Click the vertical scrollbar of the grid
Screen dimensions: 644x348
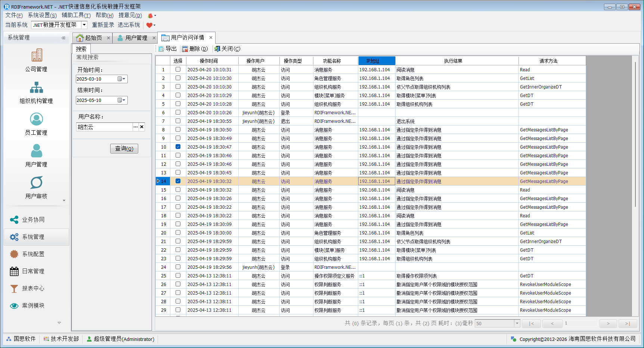(x=635, y=134)
